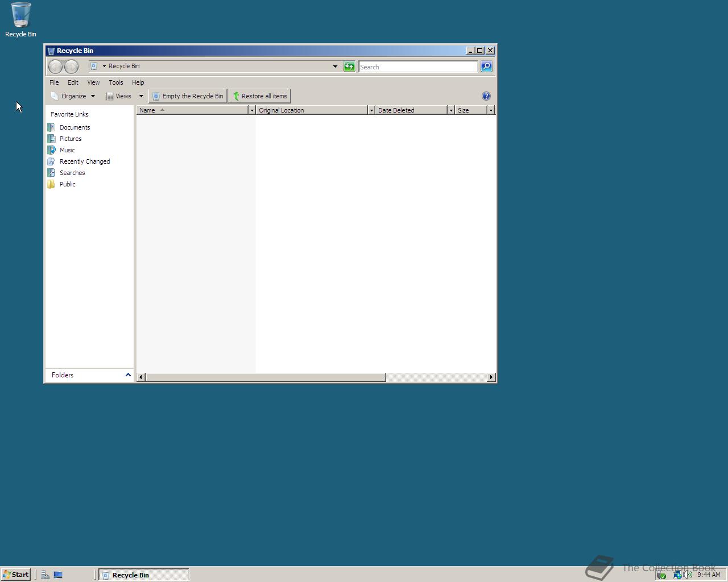Refresh the Recycle Bin view
The image size is (728, 582).
[349, 66]
